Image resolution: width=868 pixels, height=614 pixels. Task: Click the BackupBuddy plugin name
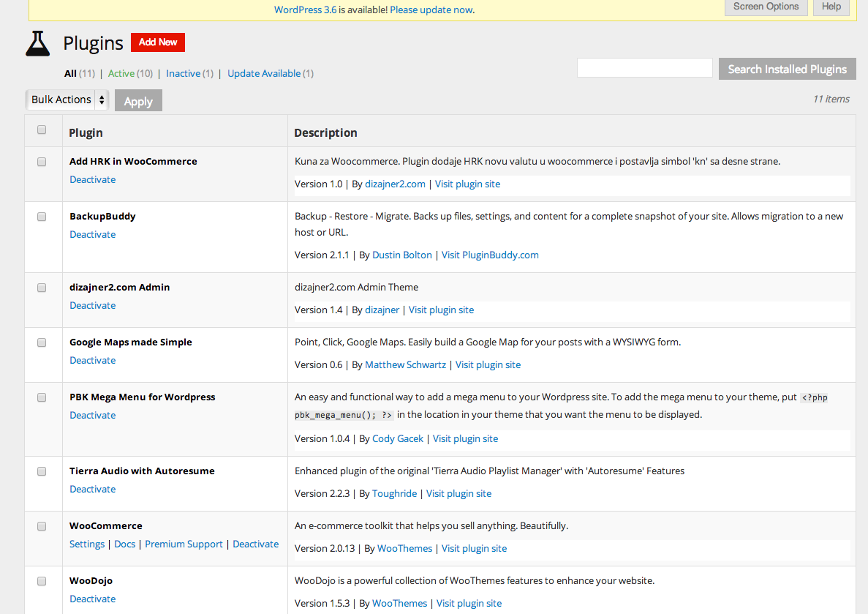coord(102,216)
